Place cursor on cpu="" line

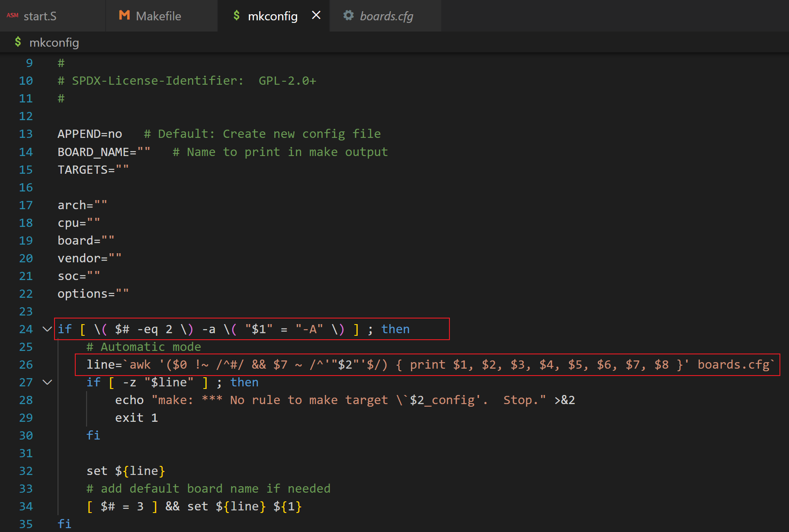(79, 223)
